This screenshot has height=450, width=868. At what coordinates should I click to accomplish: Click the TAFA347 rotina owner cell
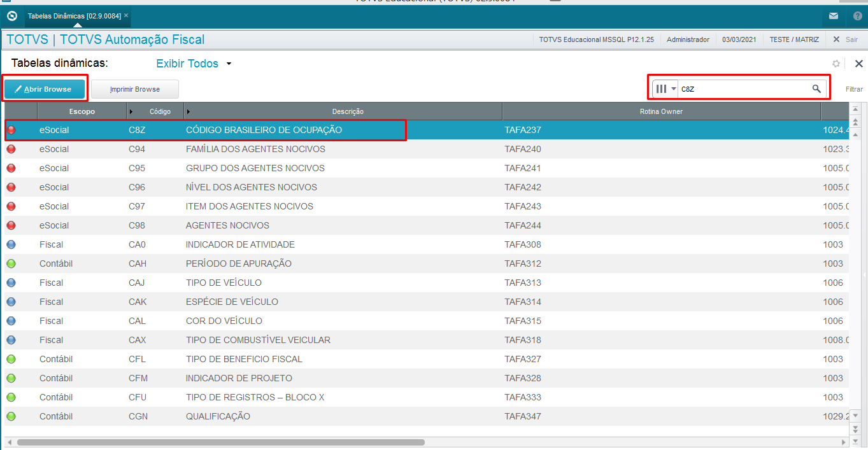[662, 416]
